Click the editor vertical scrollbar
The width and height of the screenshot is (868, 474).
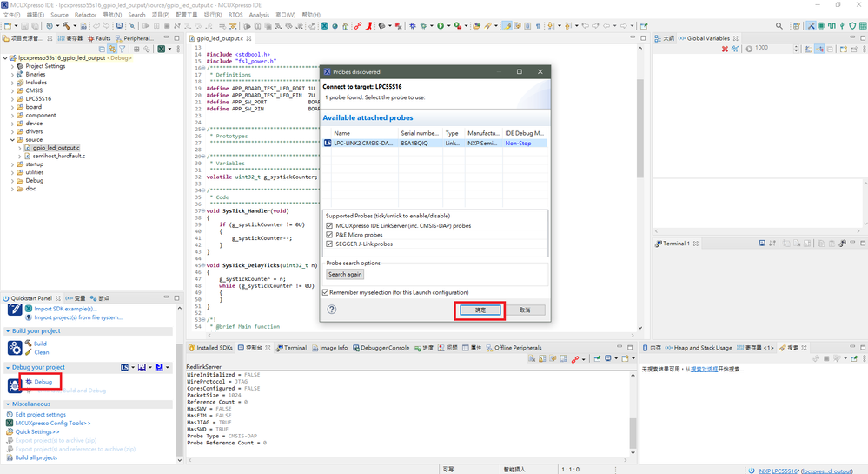640,128
